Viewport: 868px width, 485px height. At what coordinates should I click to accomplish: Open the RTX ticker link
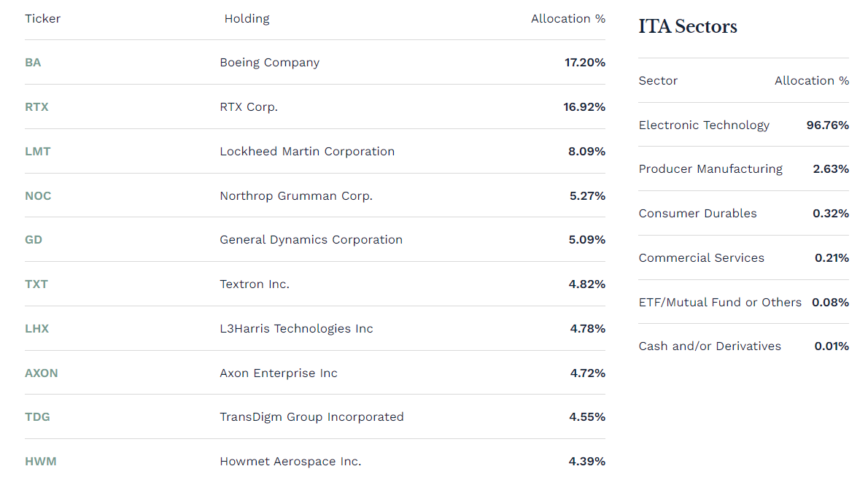tap(36, 107)
